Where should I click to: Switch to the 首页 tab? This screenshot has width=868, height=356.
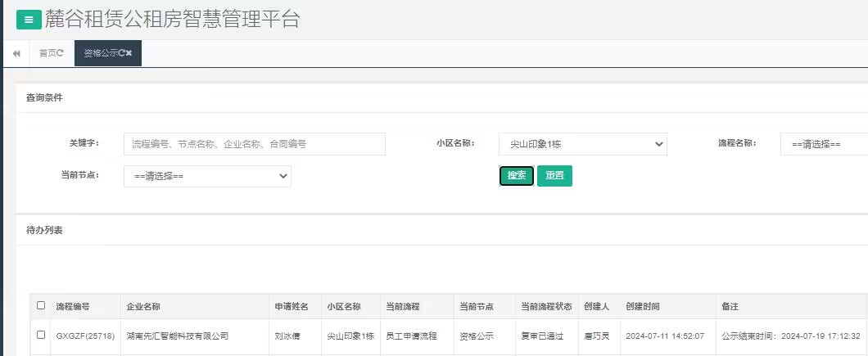tap(47, 53)
